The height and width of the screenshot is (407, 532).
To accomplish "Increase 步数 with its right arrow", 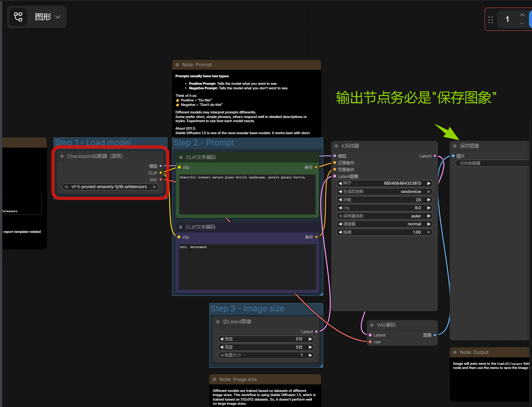I will [429, 200].
